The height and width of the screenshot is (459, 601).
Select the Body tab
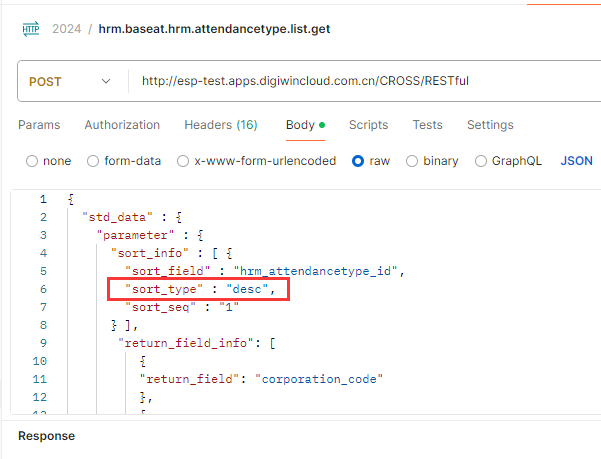(305, 125)
